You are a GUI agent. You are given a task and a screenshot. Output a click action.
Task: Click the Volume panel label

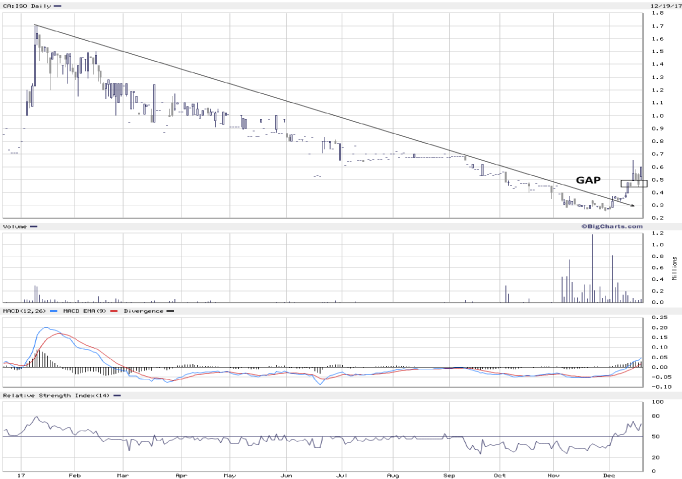15,227
